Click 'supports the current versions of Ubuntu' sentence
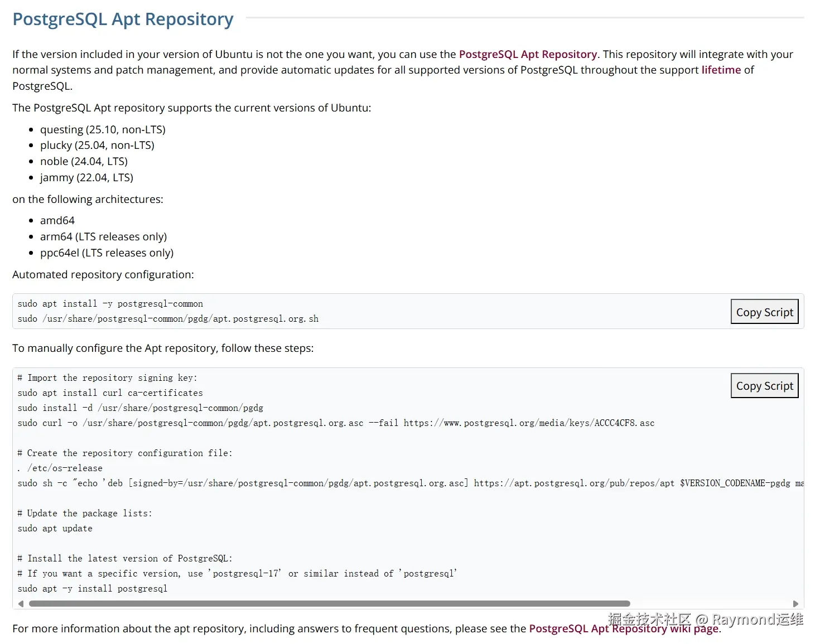 191,108
